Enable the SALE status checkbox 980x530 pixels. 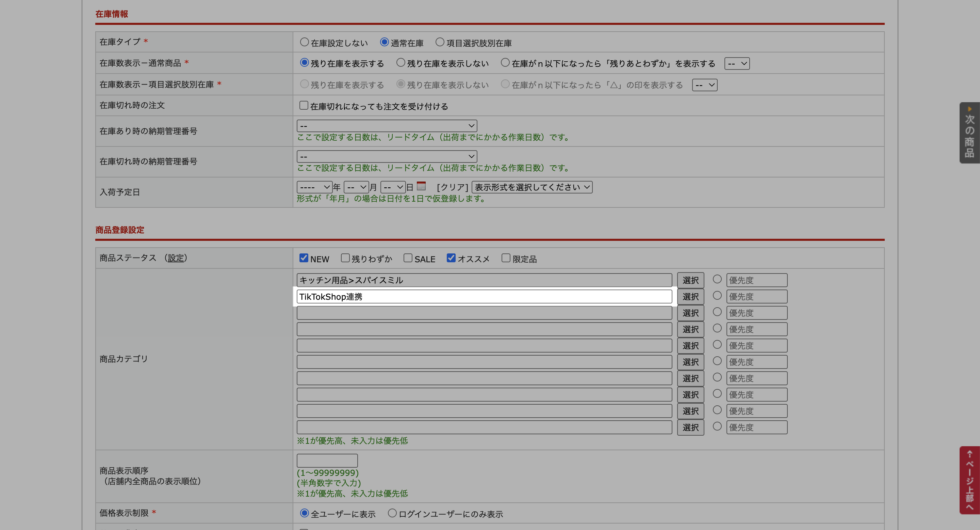408,258
